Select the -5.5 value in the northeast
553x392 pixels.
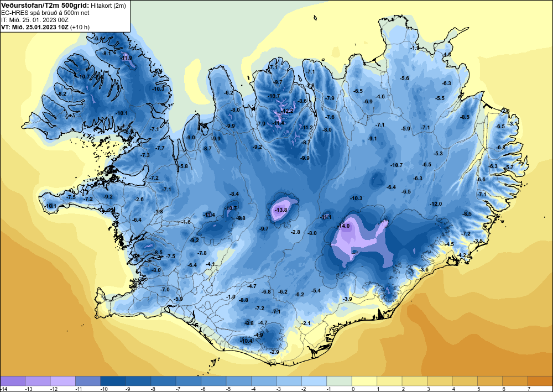(440, 98)
